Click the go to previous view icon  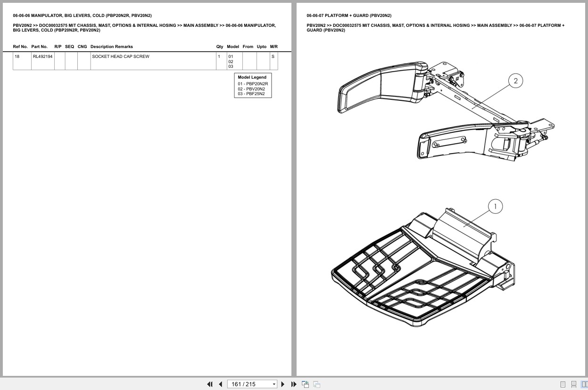[x=305, y=384]
